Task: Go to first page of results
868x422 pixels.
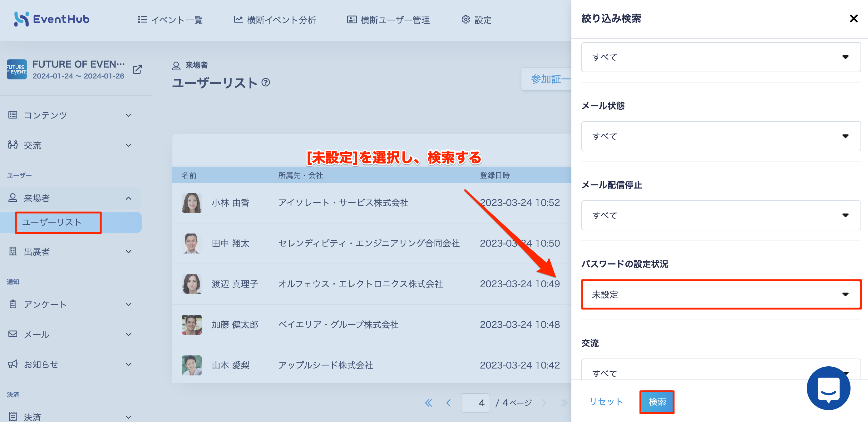Action: 428,403
